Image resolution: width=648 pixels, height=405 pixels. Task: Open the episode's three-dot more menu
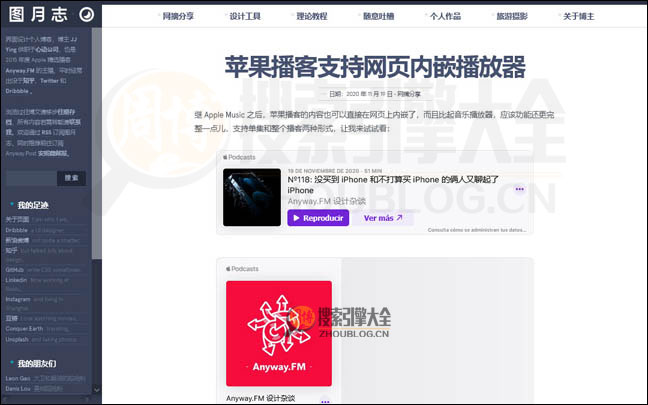[519, 189]
